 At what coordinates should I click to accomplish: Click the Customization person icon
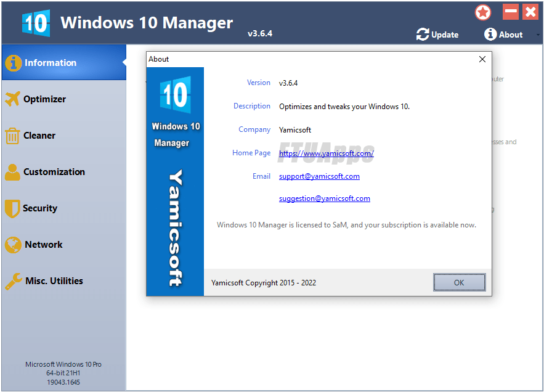tap(12, 172)
